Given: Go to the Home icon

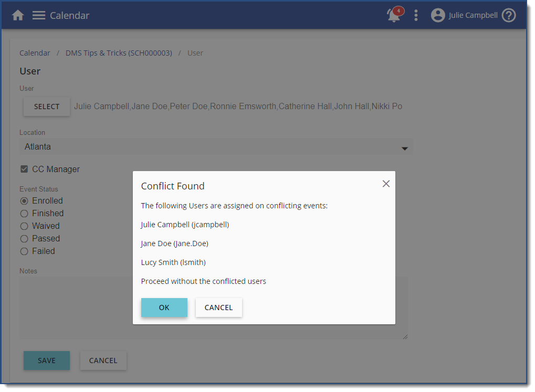Looking at the screenshot, I should click(x=18, y=15).
